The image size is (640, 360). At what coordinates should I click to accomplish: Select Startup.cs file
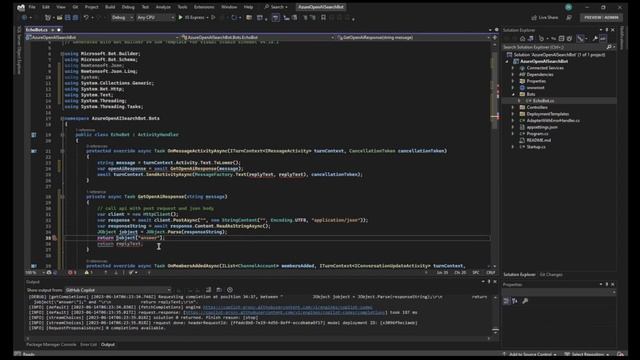click(x=536, y=147)
